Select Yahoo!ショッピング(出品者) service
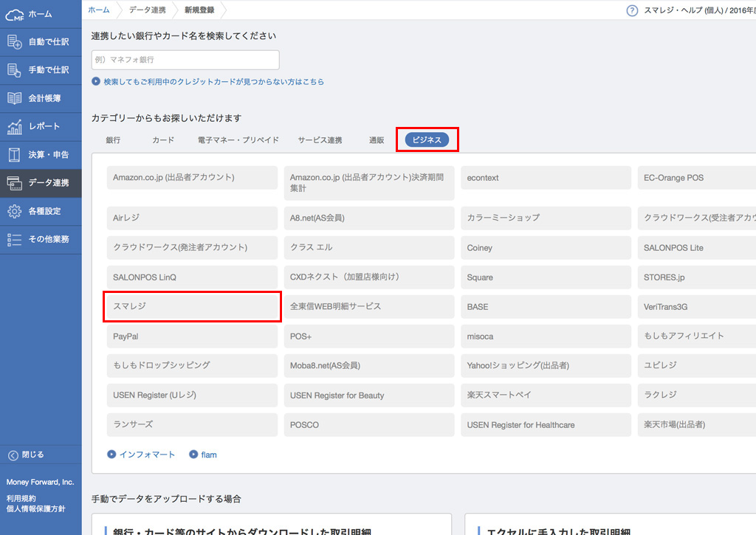756x535 pixels. tap(546, 366)
